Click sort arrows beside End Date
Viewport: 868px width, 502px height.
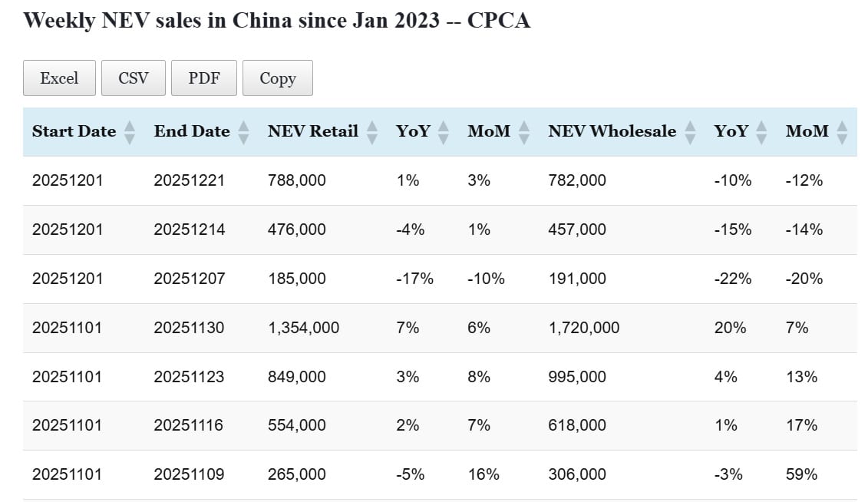[243, 132]
